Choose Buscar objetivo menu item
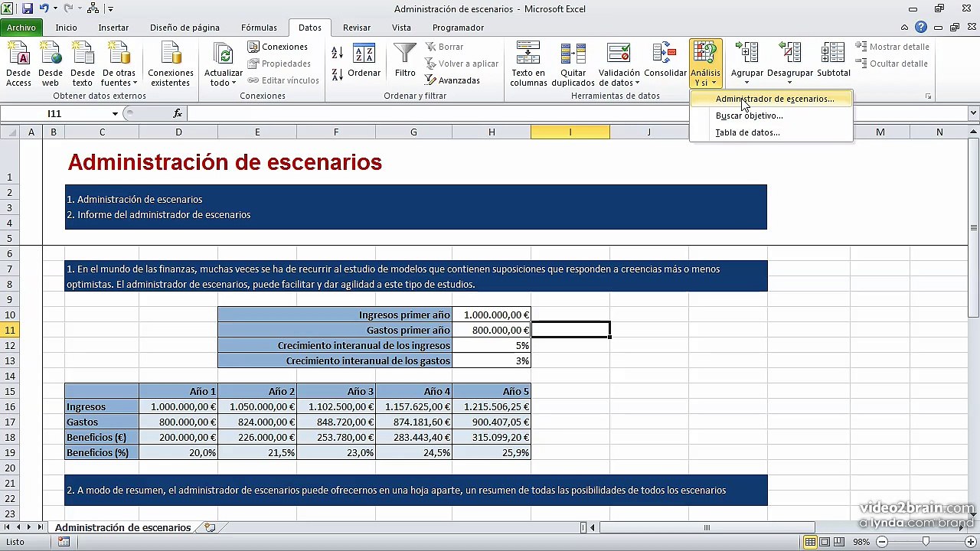The height and width of the screenshot is (551, 980). [772, 116]
